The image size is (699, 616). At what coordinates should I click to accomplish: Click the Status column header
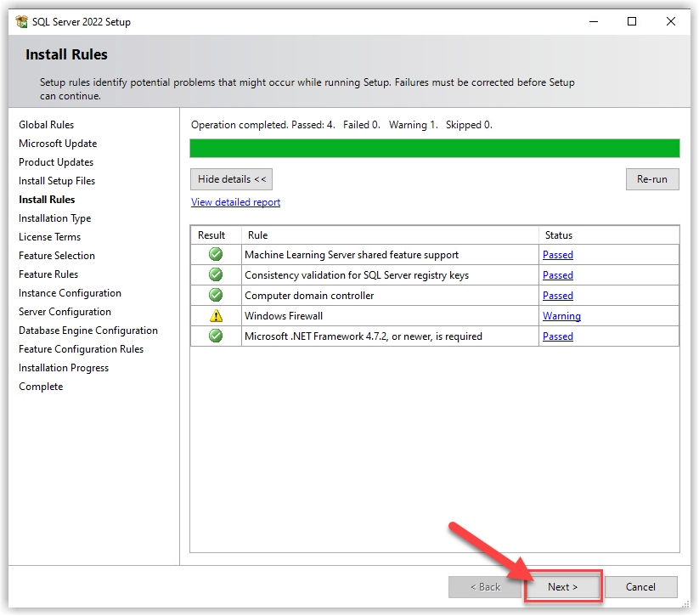point(609,235)
